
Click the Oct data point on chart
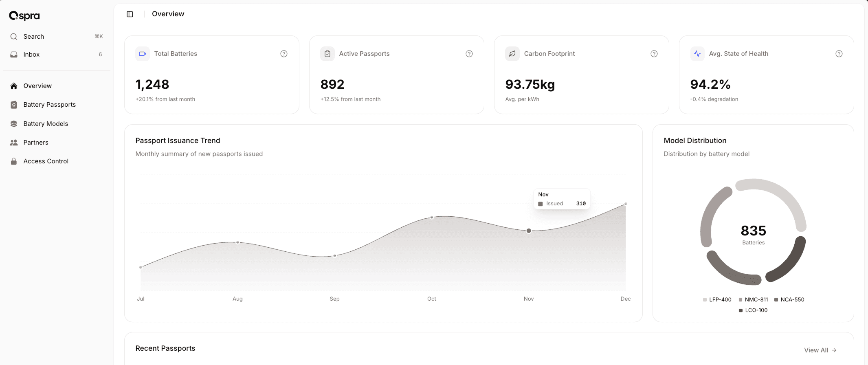432,218
